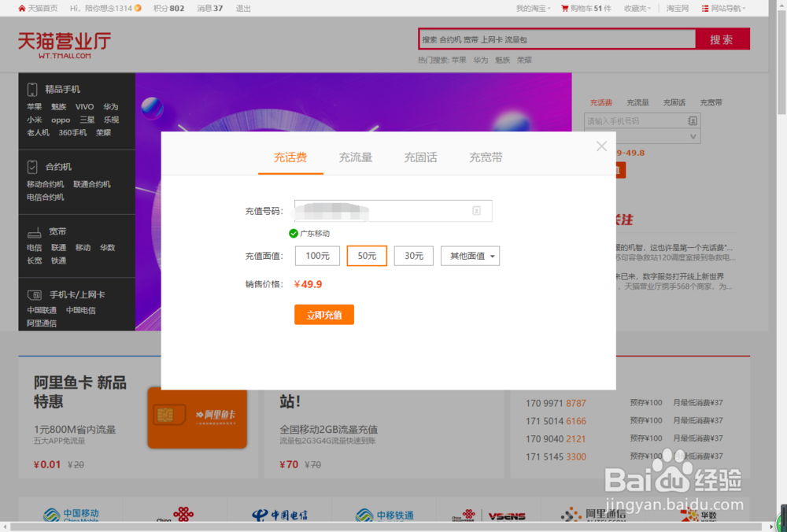Select phone number 170 9971 8787
Image resolution: width=787 pixels, height=532 pixels.
tap(556, 403)
